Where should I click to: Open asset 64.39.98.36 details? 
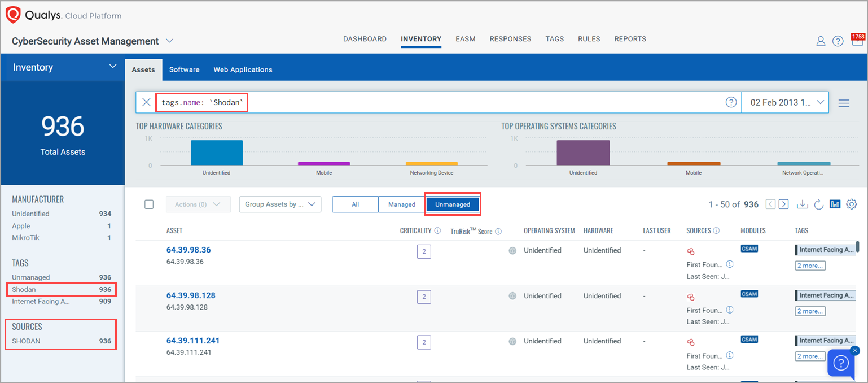pyautogui.click(x=188, y=250)
